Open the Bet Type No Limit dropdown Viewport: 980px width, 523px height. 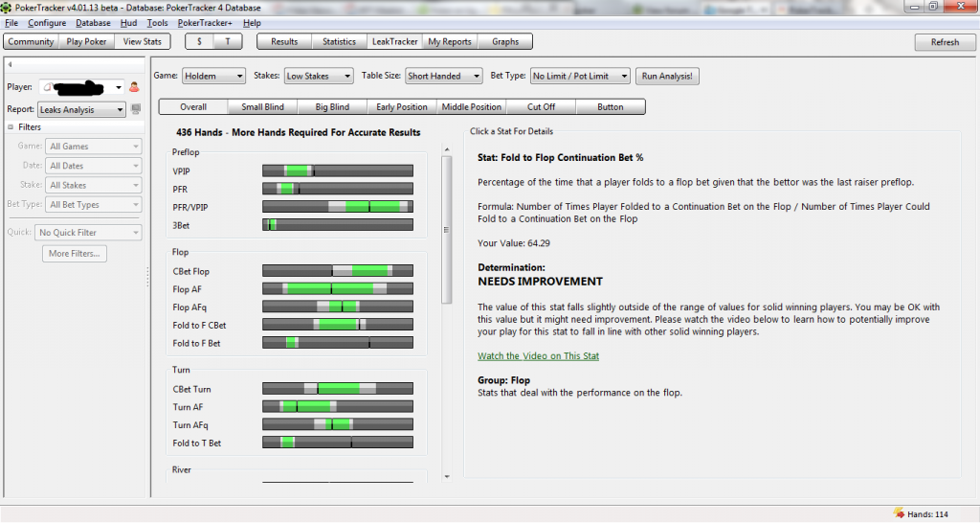click(580, 76)
